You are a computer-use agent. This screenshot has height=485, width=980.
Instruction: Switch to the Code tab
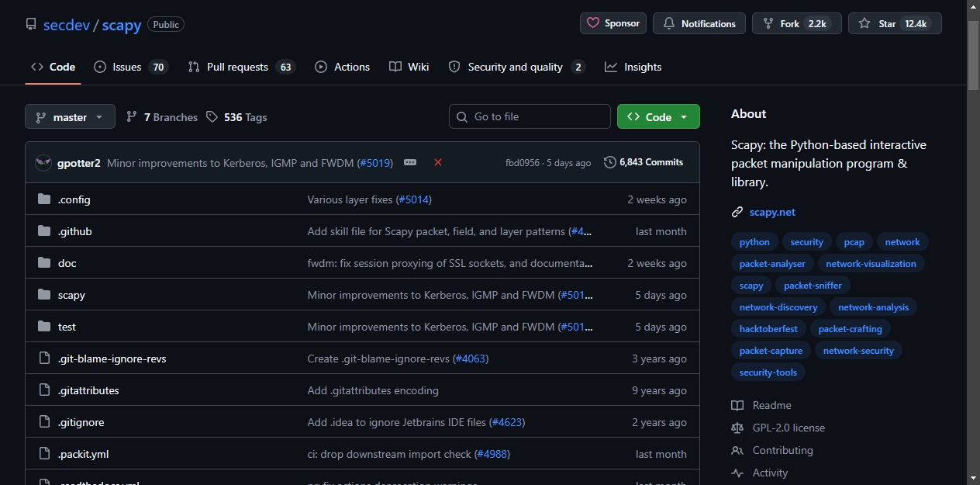(53, 67)
